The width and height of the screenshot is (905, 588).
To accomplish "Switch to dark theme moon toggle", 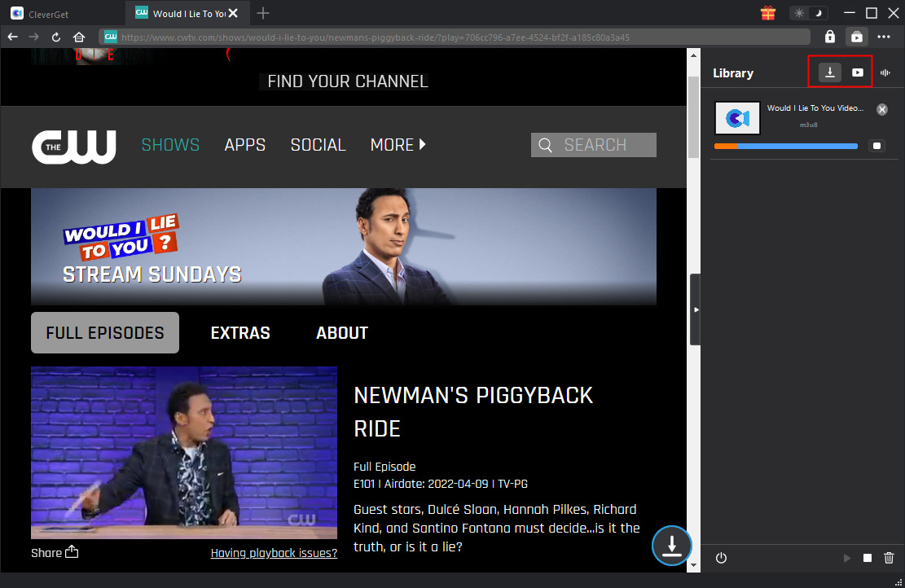I will 819,13.
